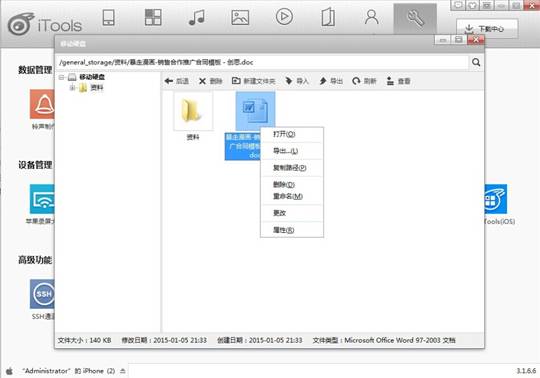Open the device tab in iTools top bar
This screenshot has height=378, width=540.
coord(108,18)
